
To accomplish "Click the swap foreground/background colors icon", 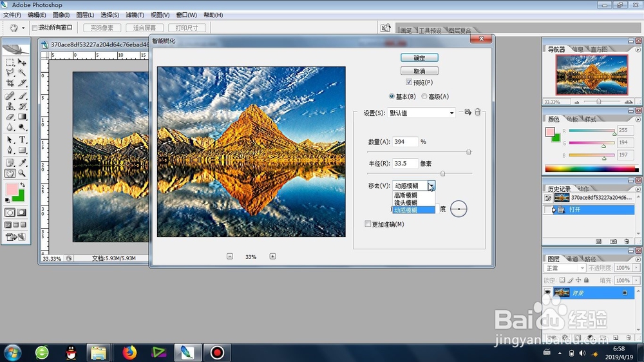I will tap(23, 186).
